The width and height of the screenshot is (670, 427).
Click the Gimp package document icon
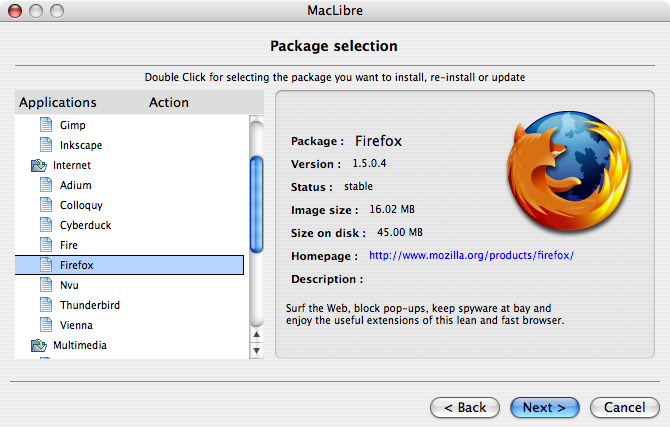45,125
